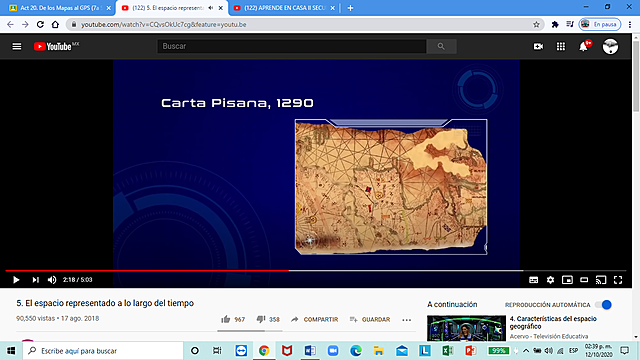Enter full screen mode
Screen dimensions: 640x360
(618, 280)
